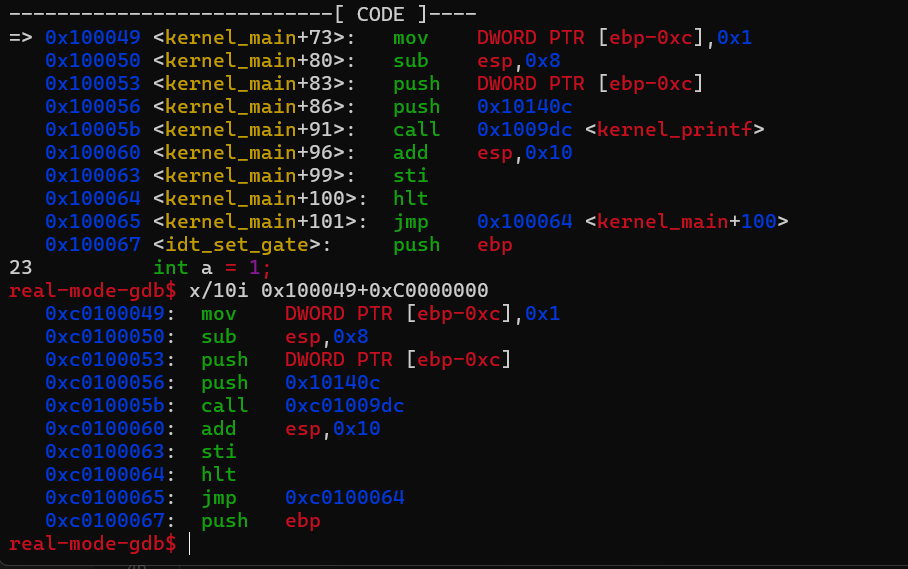
Task: Click the source line 'int a = 1;'
Action: pyautogui.click(x=212, y=268)
